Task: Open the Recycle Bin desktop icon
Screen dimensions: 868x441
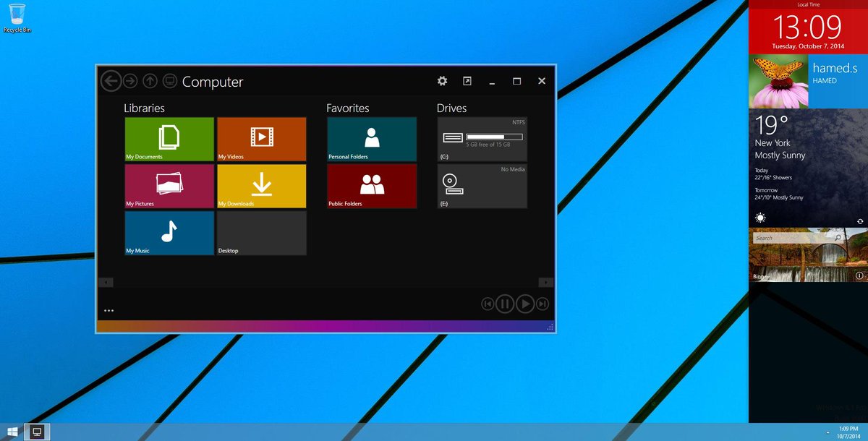Action: 17,18
